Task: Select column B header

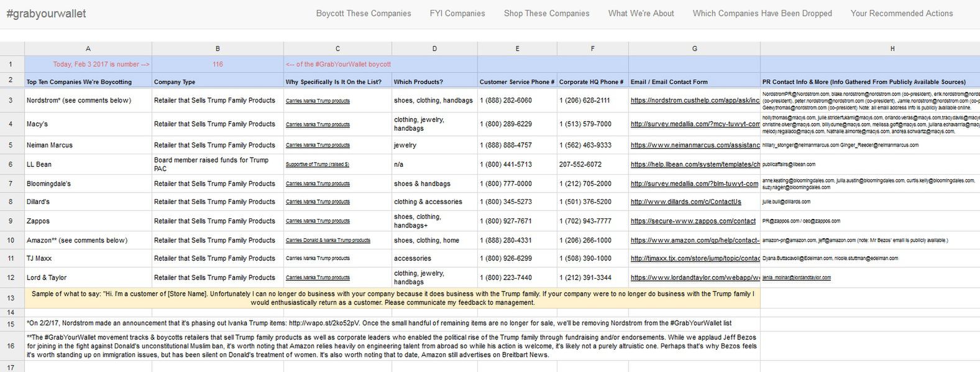Action: click(218, 49)
